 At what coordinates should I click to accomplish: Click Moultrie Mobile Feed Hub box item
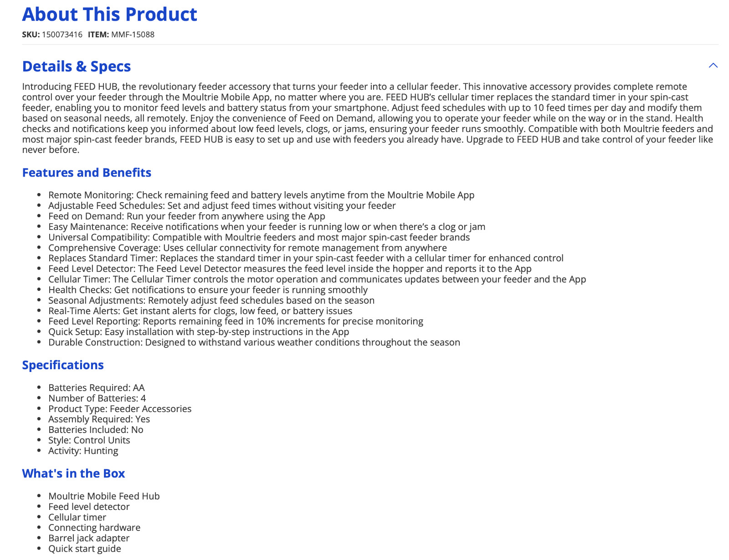coord(104,496)
